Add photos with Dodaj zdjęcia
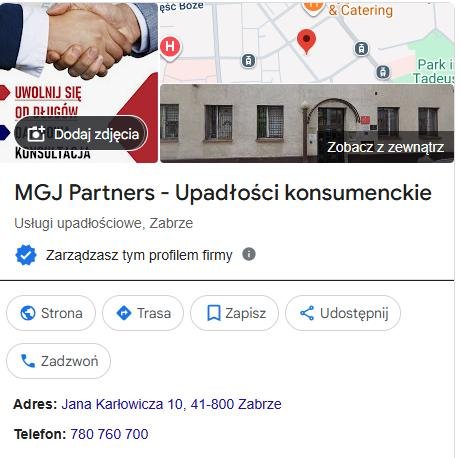Image resolution: width=460 pixels, height=458 pixels. (x=81, y=134)
